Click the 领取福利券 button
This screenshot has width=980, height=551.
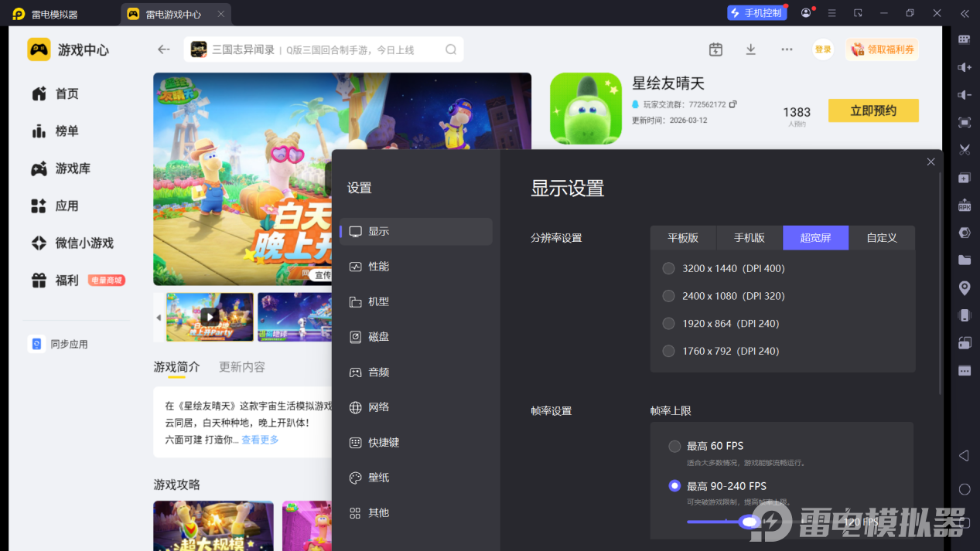point(883,49)
